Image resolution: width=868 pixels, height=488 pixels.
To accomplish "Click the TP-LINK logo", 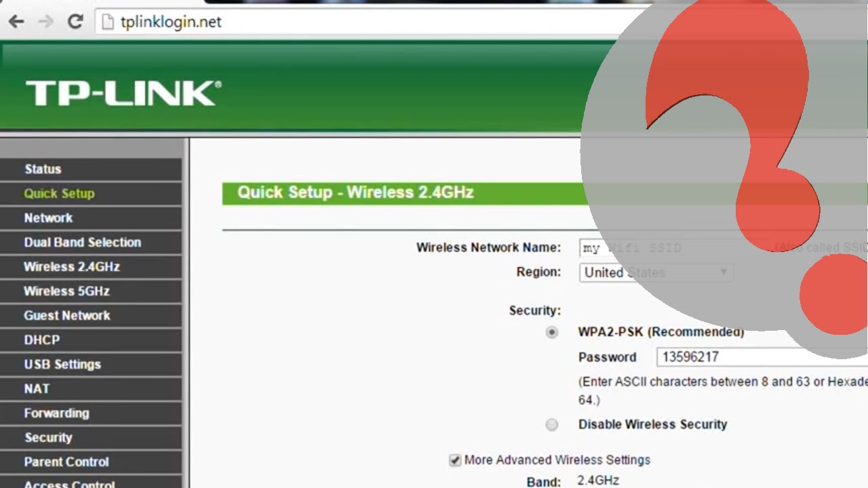I will 123,94.
